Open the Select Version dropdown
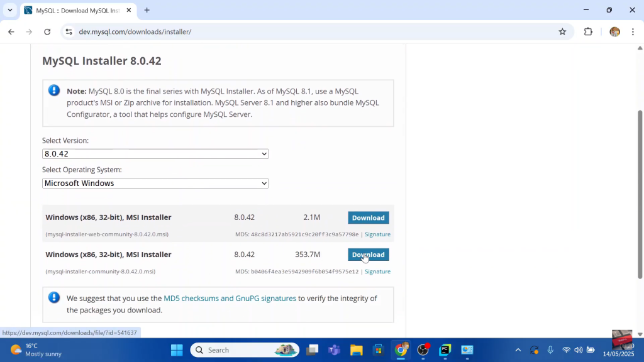644x362 pixels. point(155,154)
